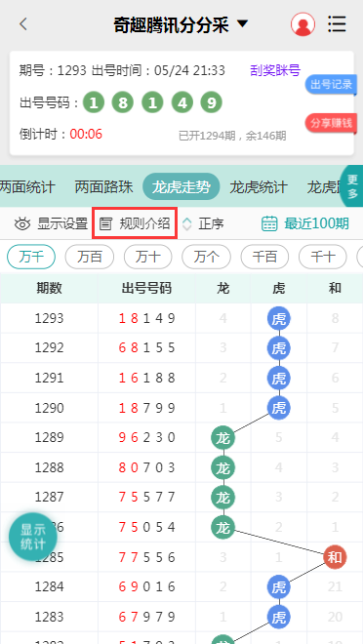Click the 龙 marker in row 1287

[223, 498]
